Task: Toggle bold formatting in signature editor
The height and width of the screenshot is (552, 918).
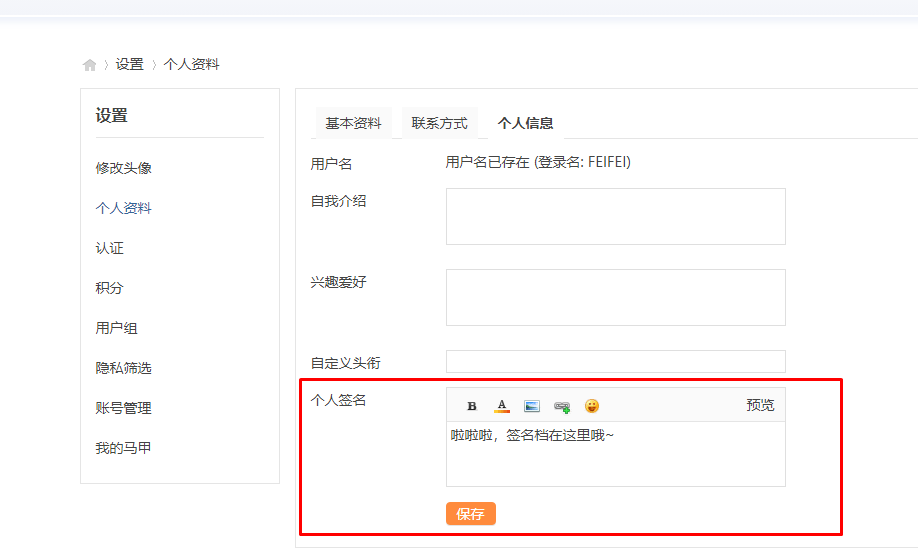Action: 472,406
